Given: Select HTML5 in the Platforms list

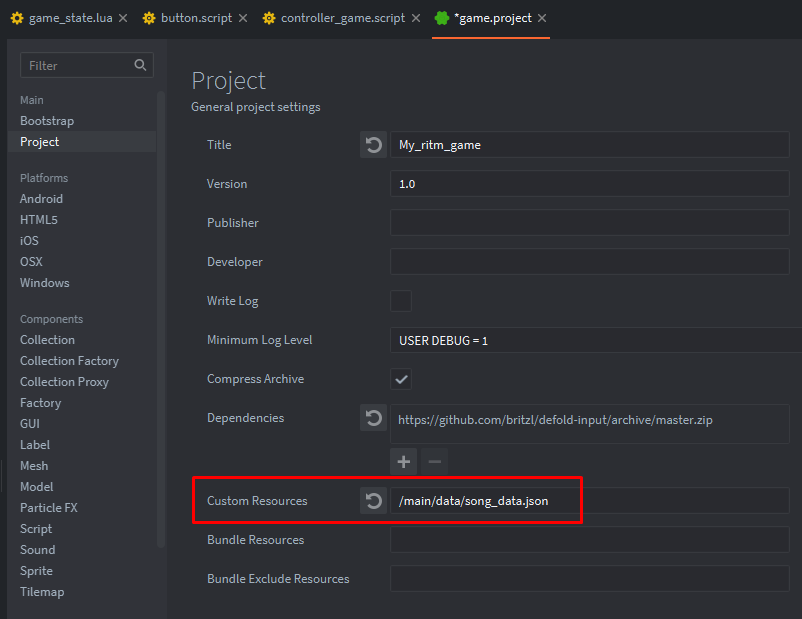Looking at the screenshot, I should (x=39, y=220).
